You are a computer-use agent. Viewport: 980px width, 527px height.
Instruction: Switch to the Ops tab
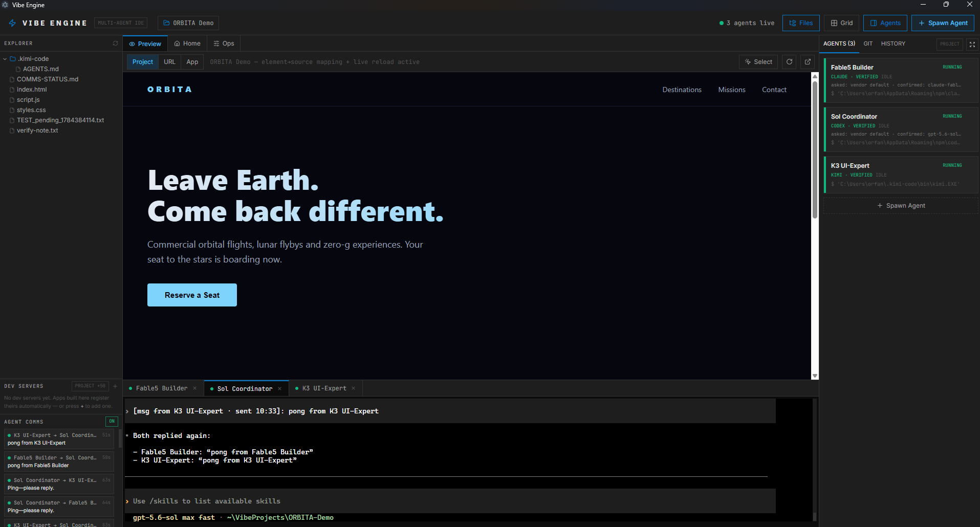[x=224, y=43]
